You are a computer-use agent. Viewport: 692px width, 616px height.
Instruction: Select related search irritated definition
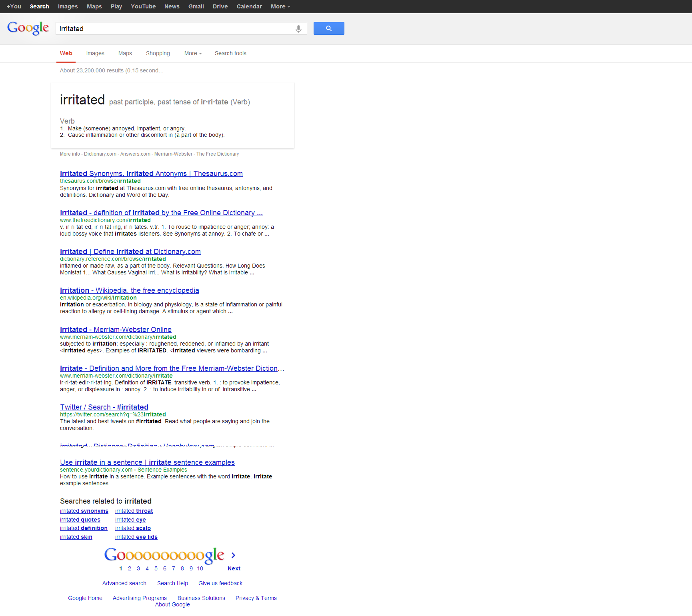click(x=84, y=528)
